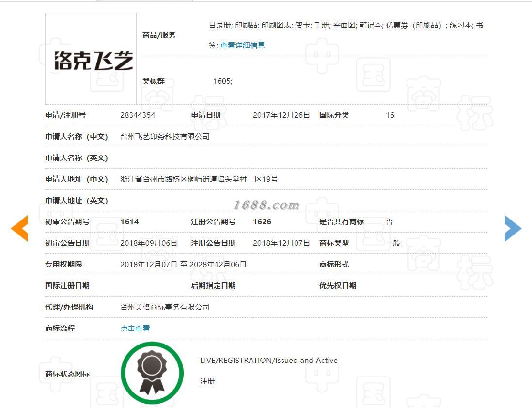Select exclusive rights period 2018年12月07日 至 2028年12月06日
532x408 pixels.
click(x=183, y=265)
